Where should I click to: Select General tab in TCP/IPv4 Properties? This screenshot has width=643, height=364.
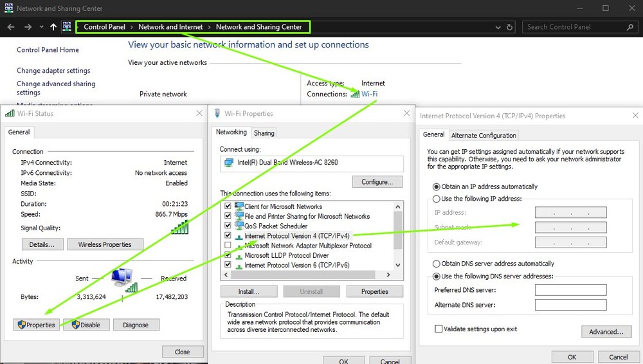(433, 134)
